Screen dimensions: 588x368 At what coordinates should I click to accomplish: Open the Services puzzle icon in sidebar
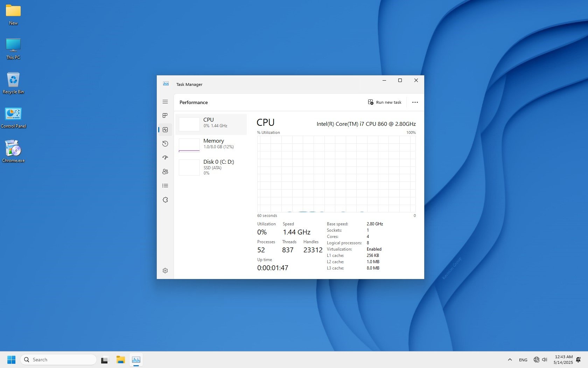(x=165, y=200)
